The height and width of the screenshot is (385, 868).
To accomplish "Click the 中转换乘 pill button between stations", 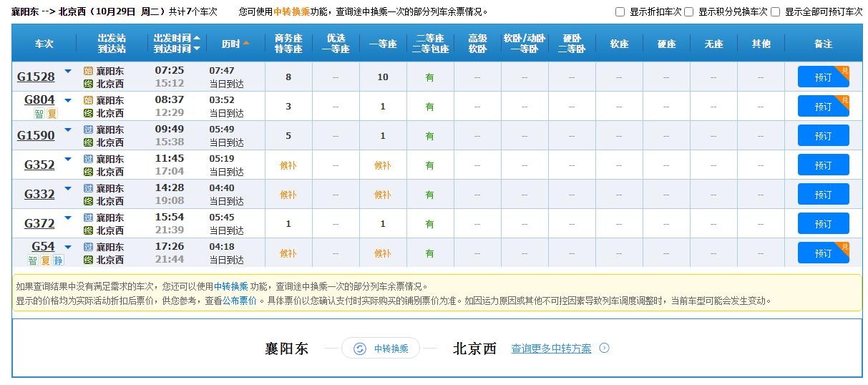I will tap(381, 349).
